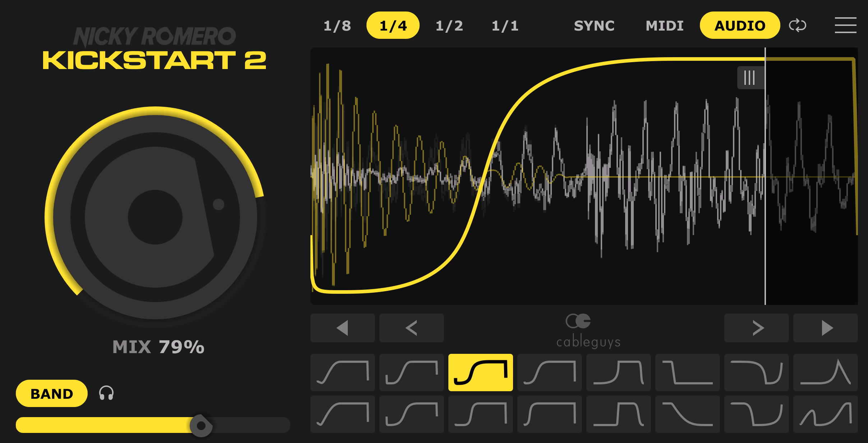This screenshot has height=443, width=868.
Task: Click the next preset arrow button
Action: [825, 328]
